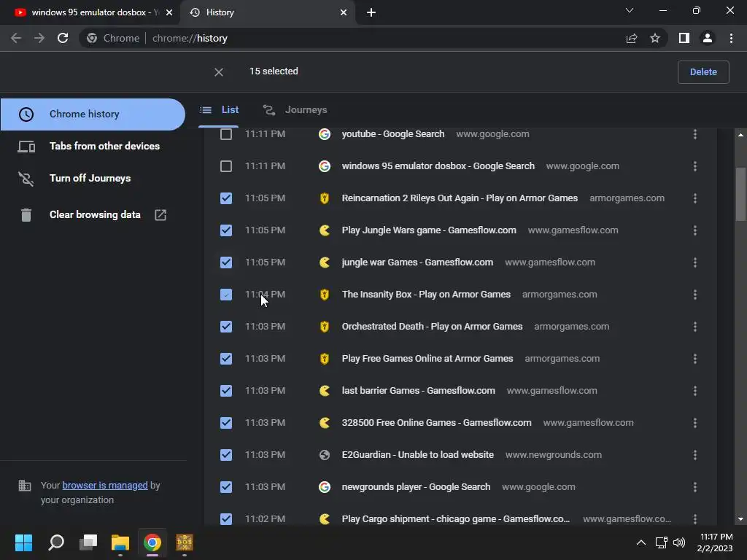Uncheck 328500 Free Online Games entry

(x=226, y=423)
